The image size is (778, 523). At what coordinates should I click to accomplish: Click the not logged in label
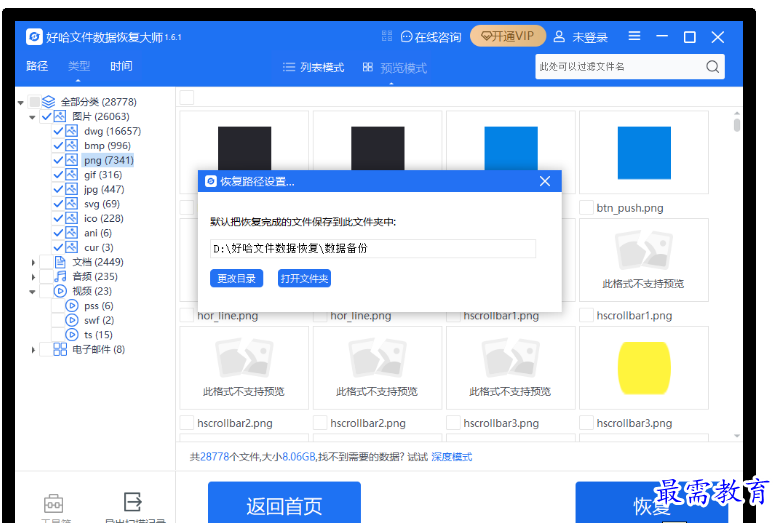tap(590, 37)
